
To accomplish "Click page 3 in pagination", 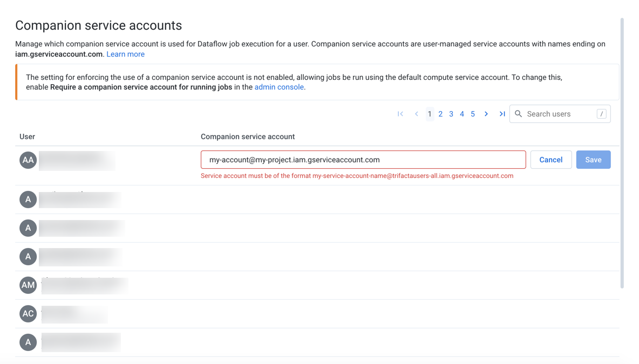I will [451, 114].
